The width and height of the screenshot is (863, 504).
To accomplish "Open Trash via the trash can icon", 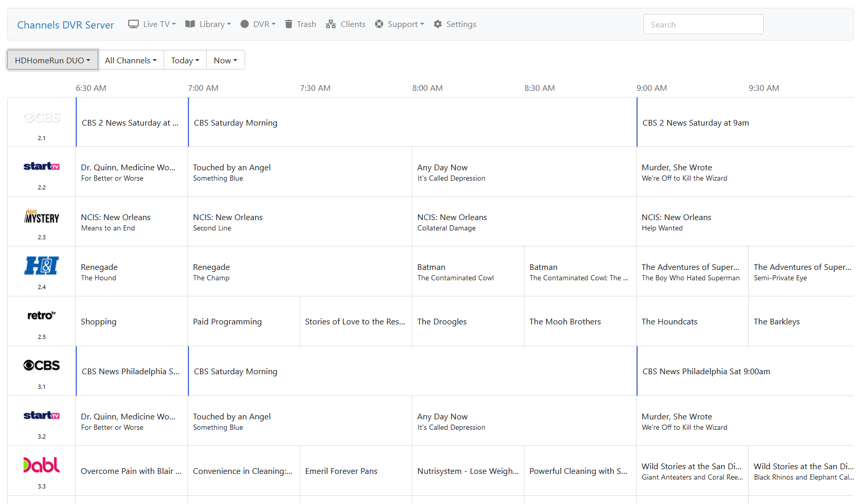I will pyautogui.click(x=289, y=24).
